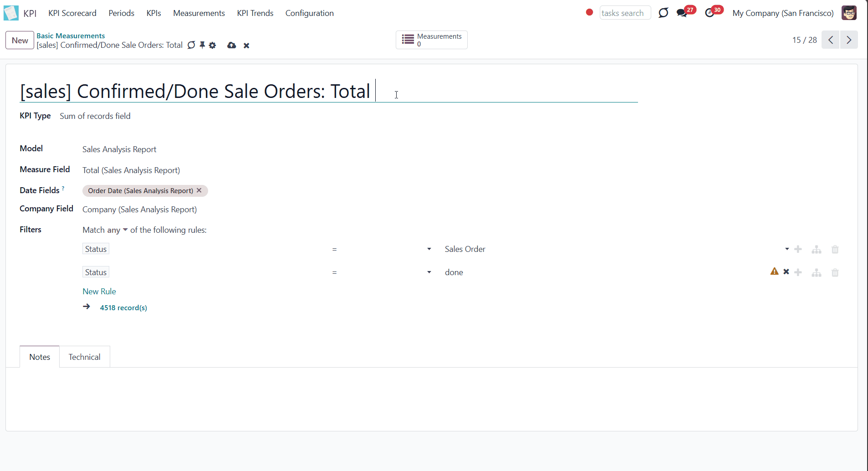
Task: Open the messages chat icon
Action: (682, 13)
